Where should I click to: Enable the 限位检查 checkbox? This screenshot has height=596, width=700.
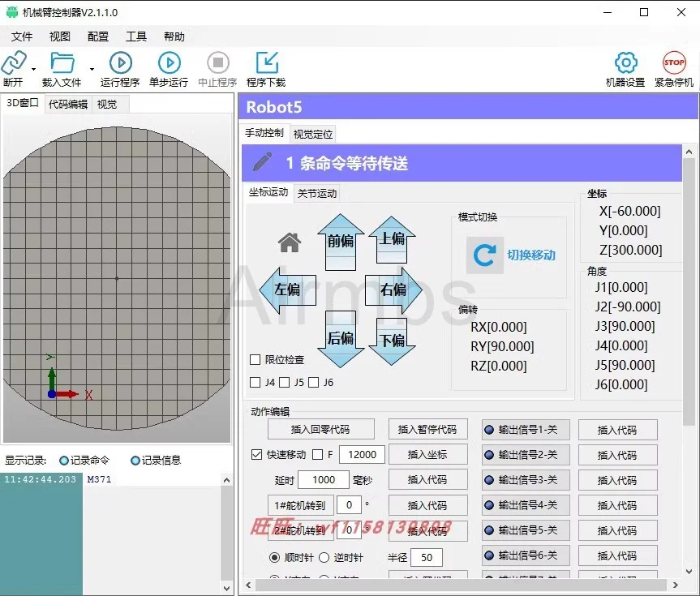[256, 360]
